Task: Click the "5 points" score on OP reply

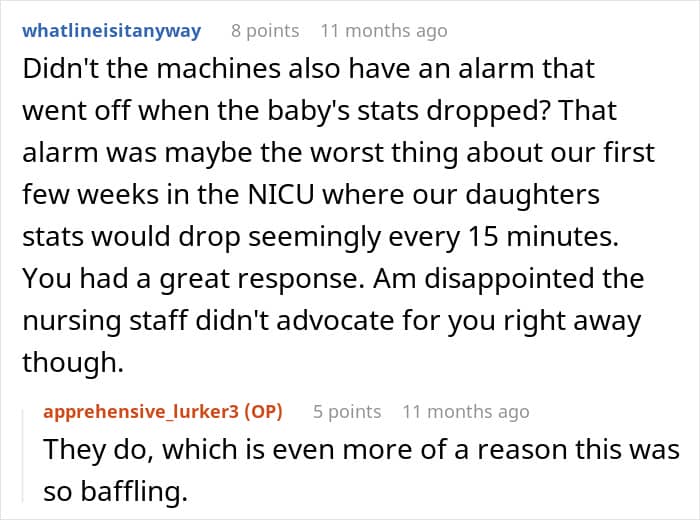Action: (x=347, y=412)
